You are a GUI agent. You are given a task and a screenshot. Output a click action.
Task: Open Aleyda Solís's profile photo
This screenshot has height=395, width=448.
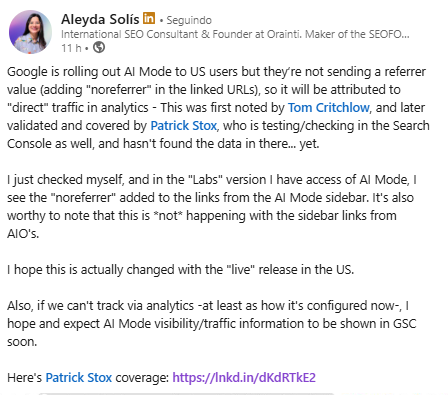(31, 32)
